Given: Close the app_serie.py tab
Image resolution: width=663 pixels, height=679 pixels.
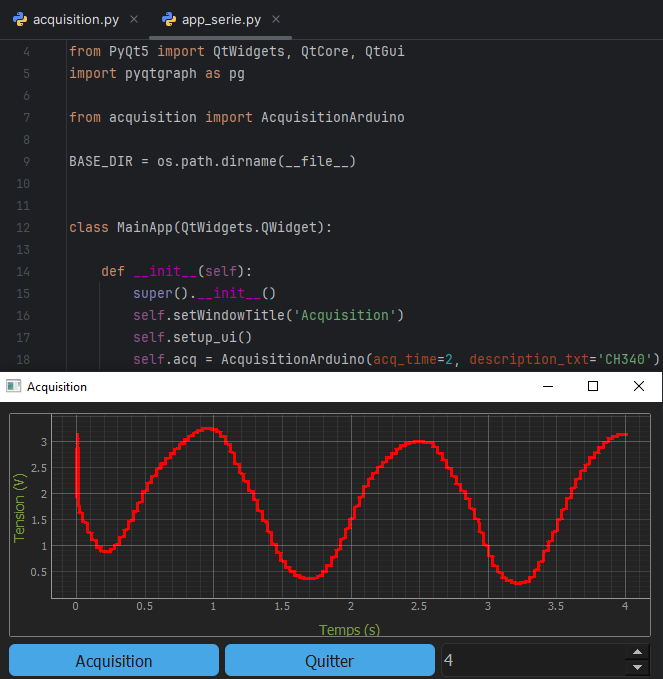Looking at the screenshot, I should (276, 19).
